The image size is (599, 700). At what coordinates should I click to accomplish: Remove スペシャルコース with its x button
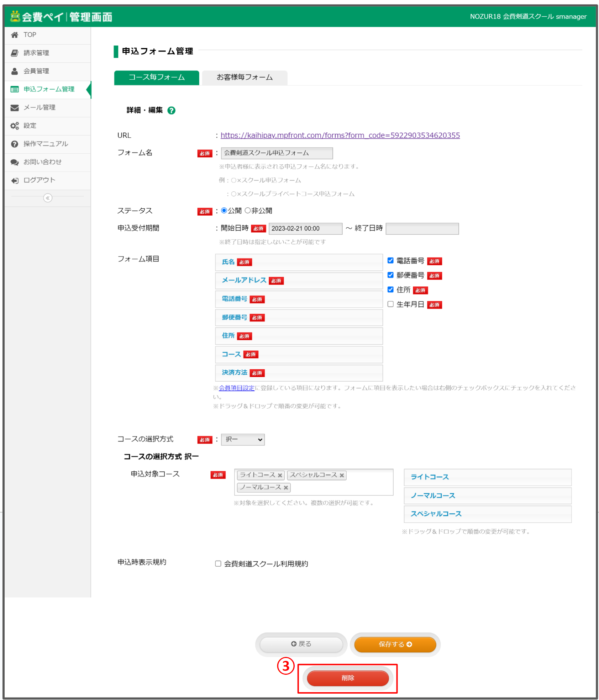coord(342,475)
